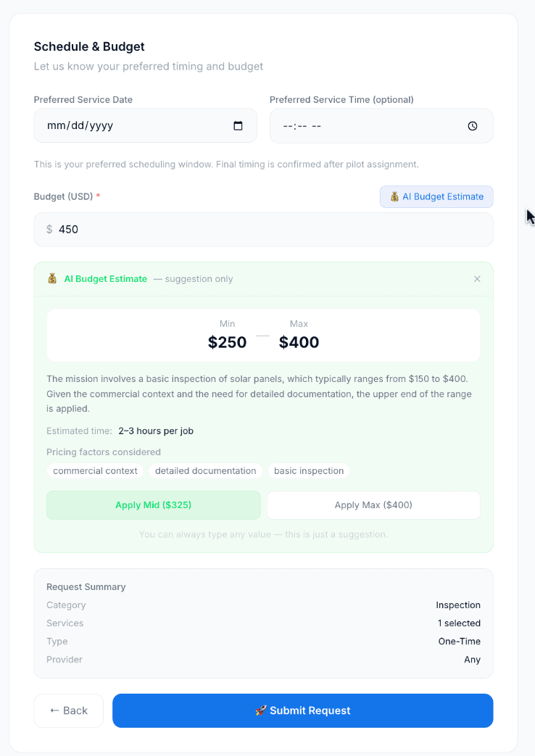
Task: Click the clock icon in service time field
Action: pyautogui.click(x=473, y=125)
